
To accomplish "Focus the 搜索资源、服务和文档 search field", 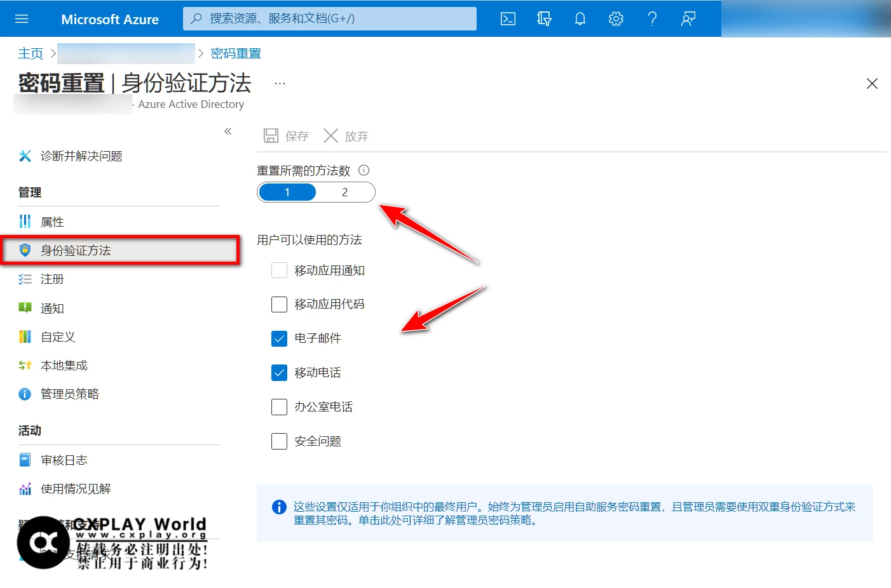I will [x=330, y=19].
